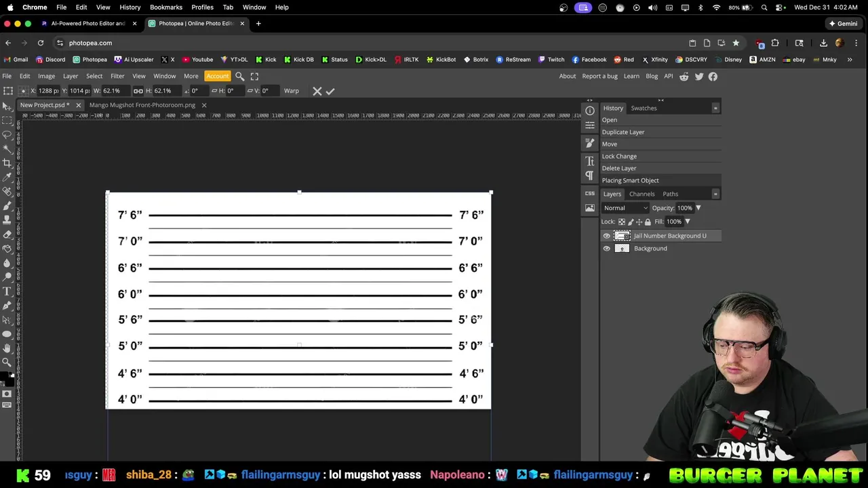Open the Character panel icon
868x488 pixels.
590,161
